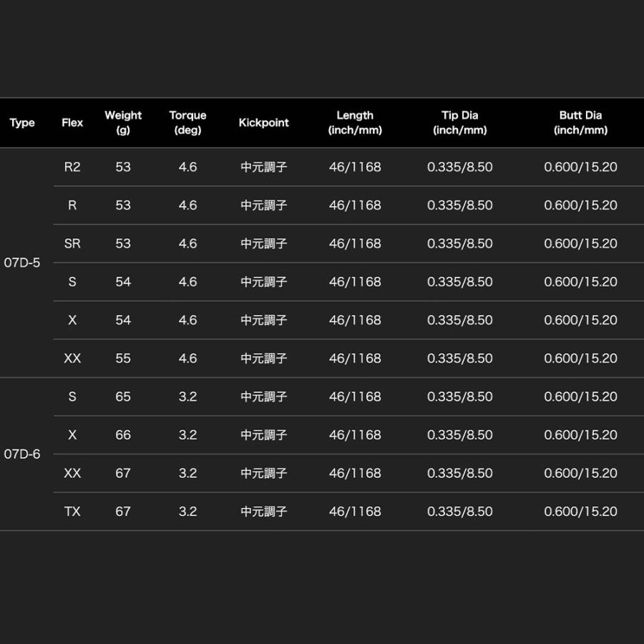
Task: Select the Tip Dia column header
Action: (x=459, y=122)
